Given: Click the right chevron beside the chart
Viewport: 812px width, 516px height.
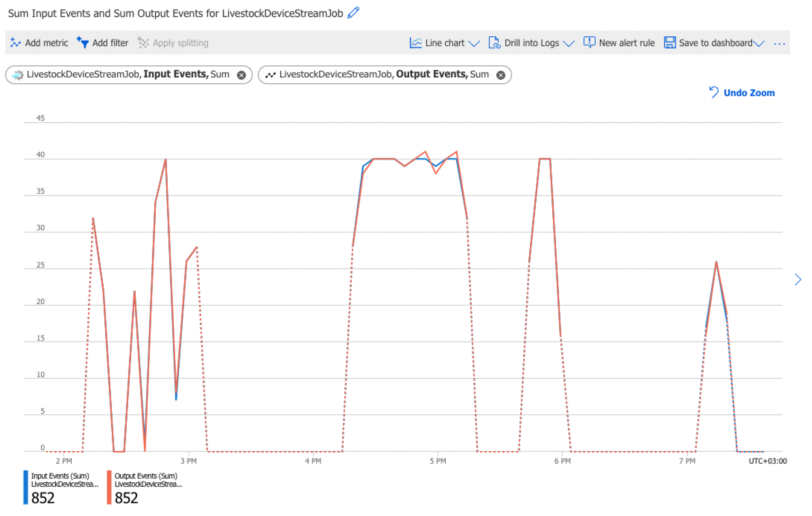Looking at the screenshot, I should tap(797, 280).
